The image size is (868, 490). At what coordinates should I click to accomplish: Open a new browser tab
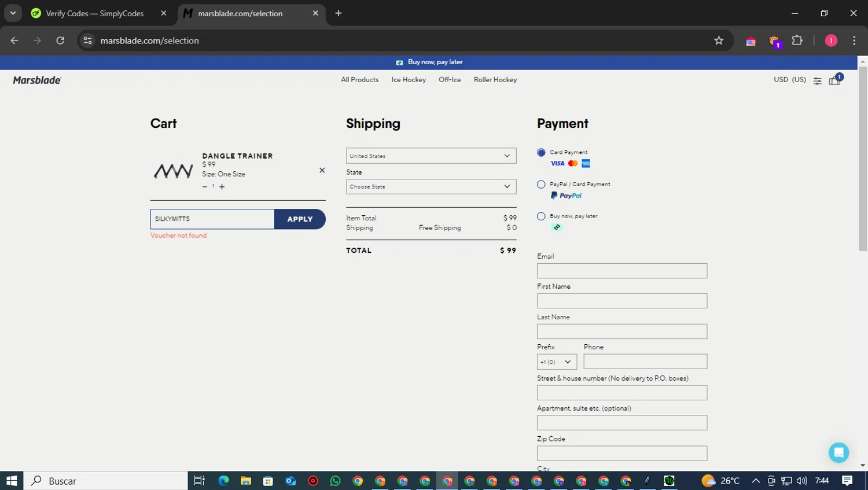[x=339, y=13]
